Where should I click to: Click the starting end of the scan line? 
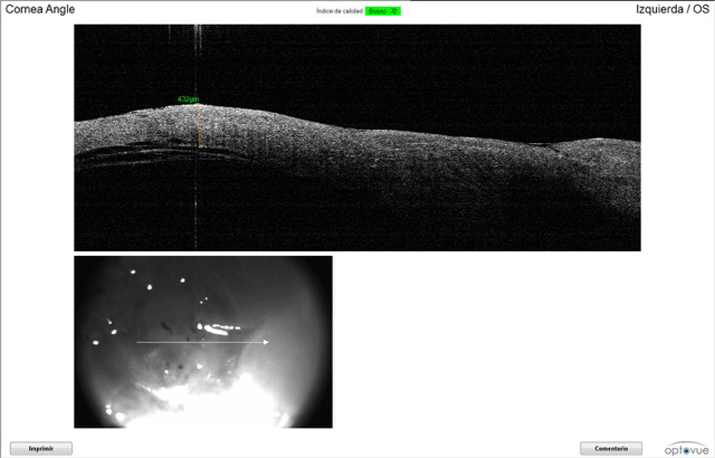pos(138,342)
